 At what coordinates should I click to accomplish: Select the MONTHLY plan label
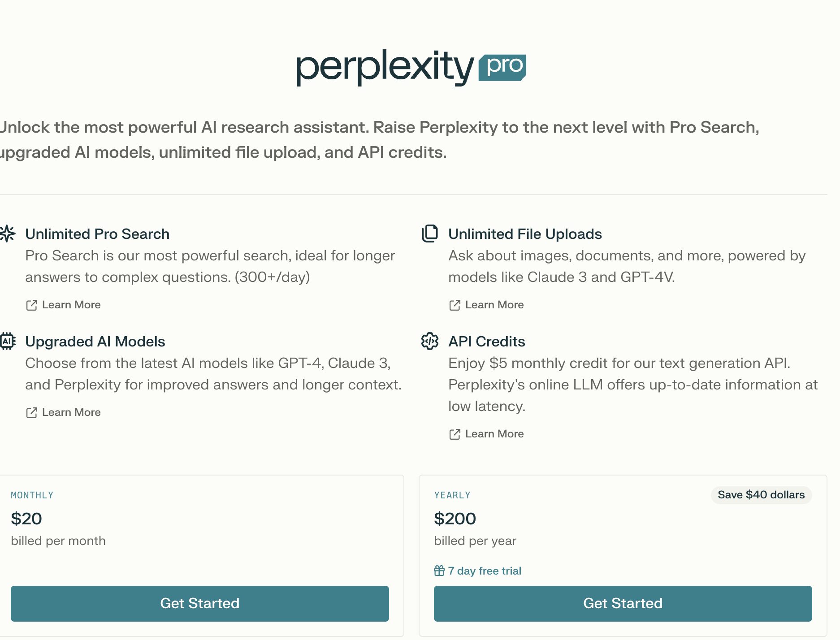tap(32, 495)
